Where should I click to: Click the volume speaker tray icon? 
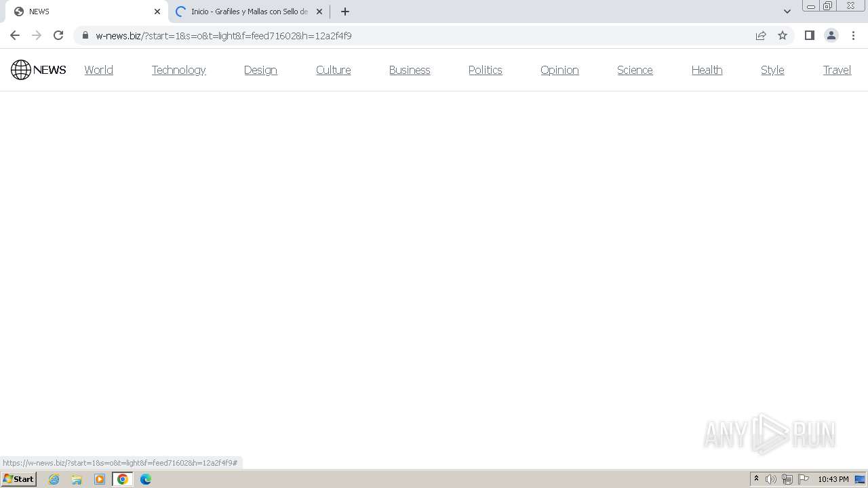pyautogui.click(x=771, y=479)
